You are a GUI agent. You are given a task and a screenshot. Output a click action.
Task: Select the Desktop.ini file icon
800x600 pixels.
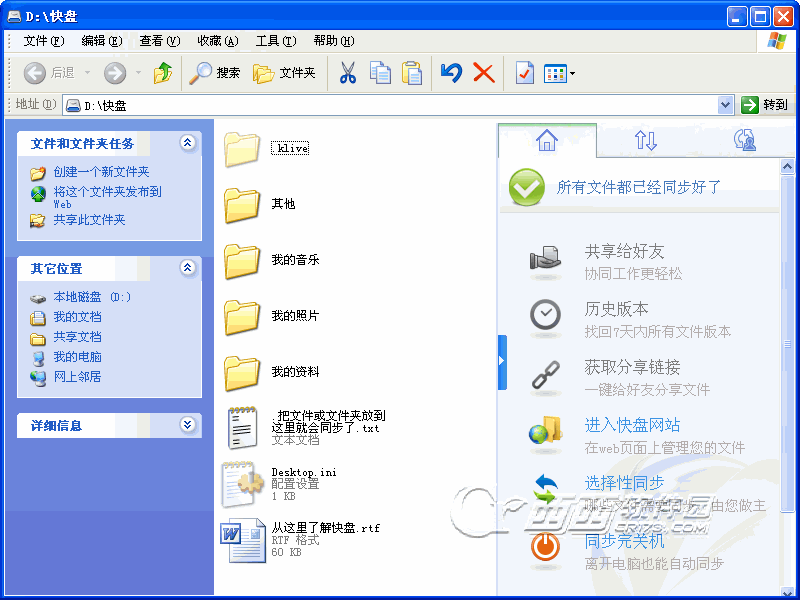[242, 483]
